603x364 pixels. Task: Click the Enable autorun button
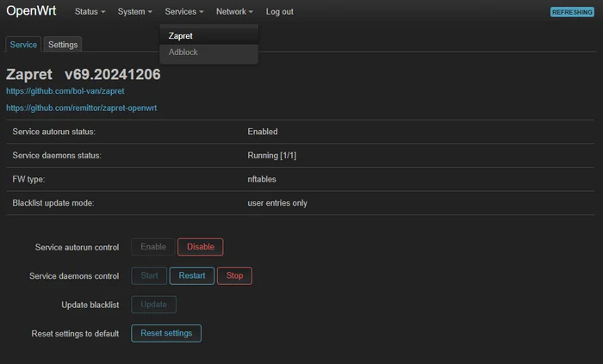coord(153,247)
